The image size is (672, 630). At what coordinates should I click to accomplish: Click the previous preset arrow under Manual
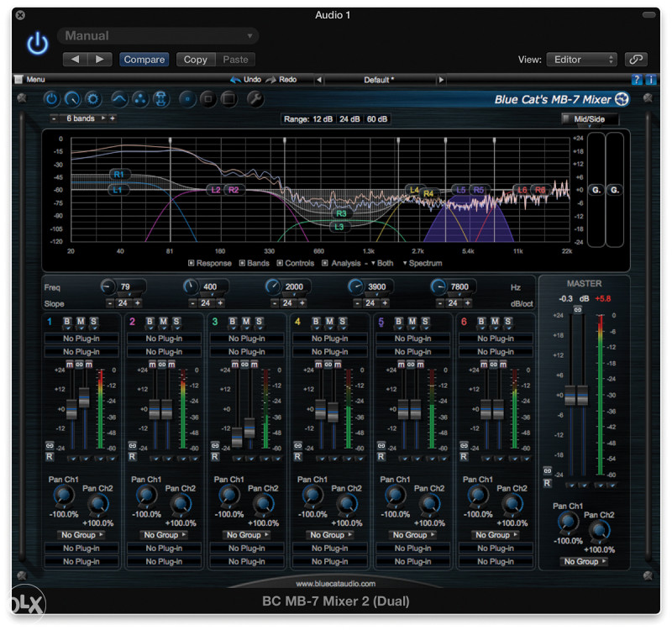click(75, 60)
